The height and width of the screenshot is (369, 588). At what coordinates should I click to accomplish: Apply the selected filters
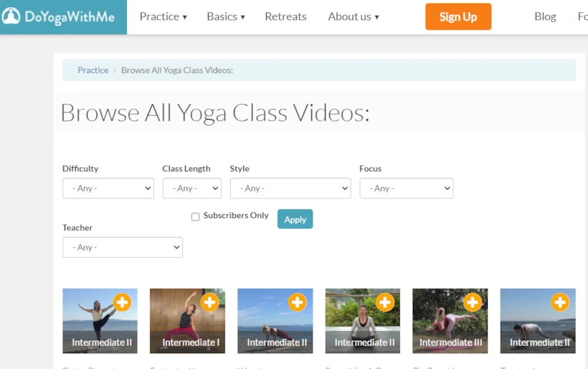pyautogui.click(x=295, y=219)
